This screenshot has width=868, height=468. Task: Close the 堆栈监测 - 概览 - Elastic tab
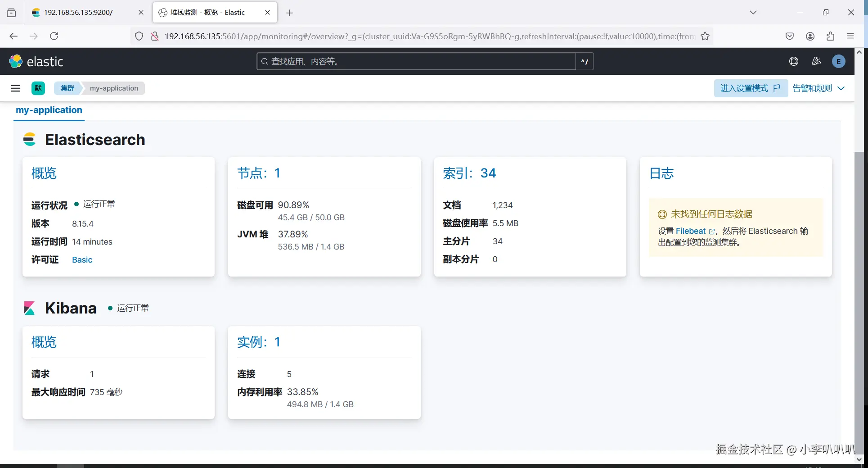[x=268, y=13]
